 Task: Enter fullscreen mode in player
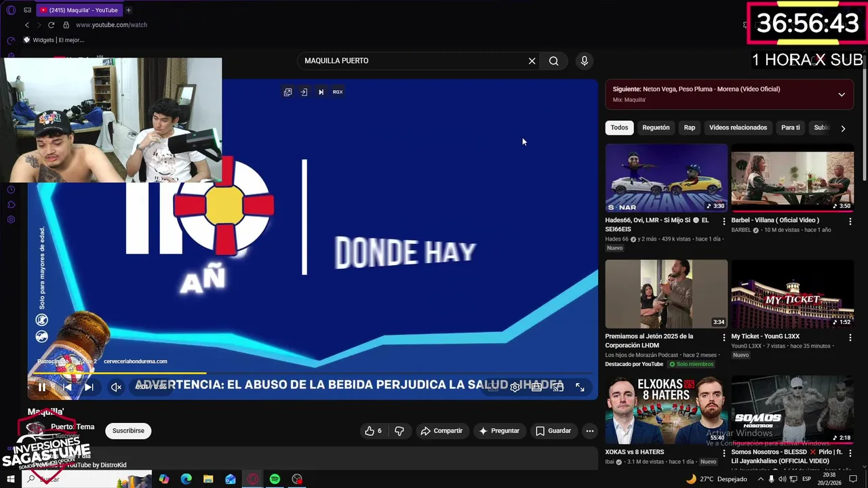pyautogui.click(x=580, y=387)
